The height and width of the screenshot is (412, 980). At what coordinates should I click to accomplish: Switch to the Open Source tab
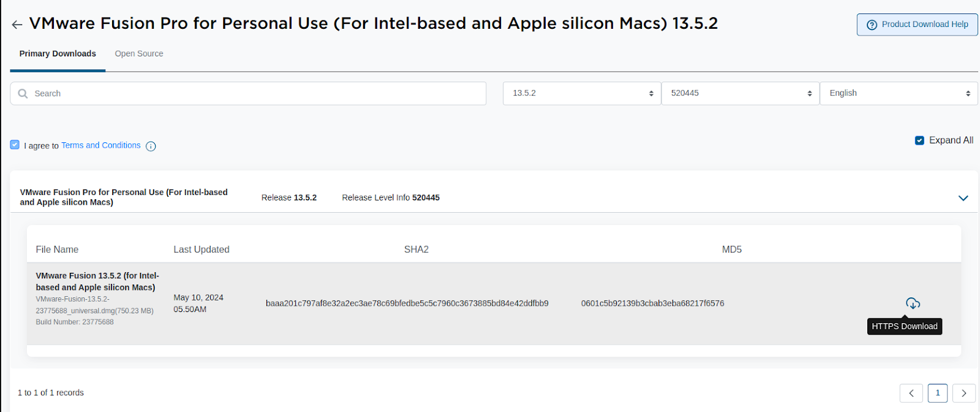click(139, 54)
